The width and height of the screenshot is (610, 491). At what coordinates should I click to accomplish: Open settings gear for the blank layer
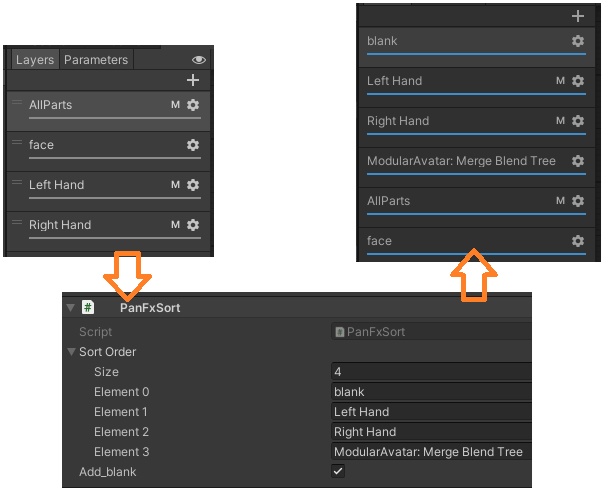click(x=577, y=41)
